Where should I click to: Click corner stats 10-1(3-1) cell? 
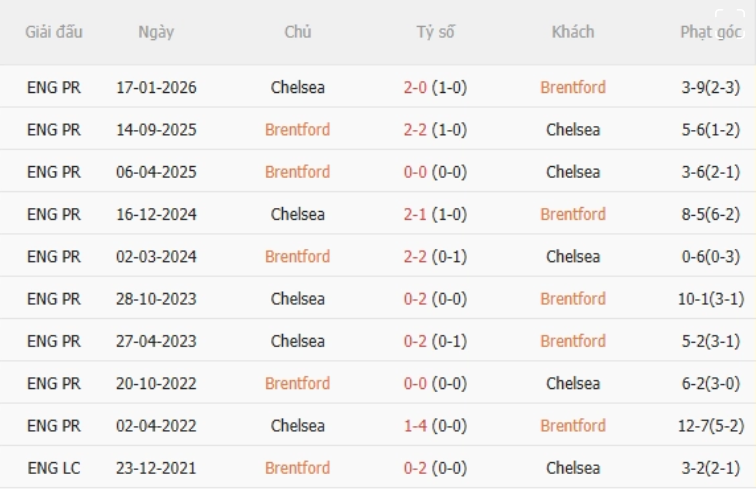[x=711, y=299]
